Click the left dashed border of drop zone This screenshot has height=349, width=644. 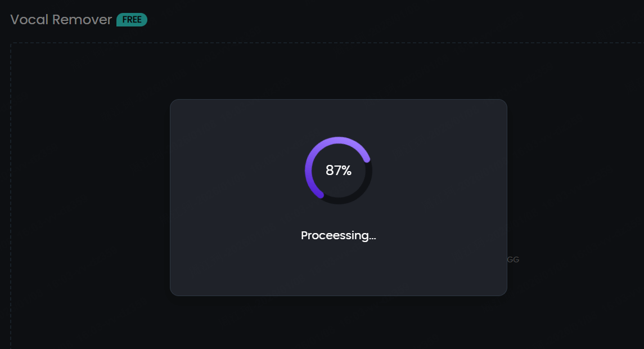[11, 197]
